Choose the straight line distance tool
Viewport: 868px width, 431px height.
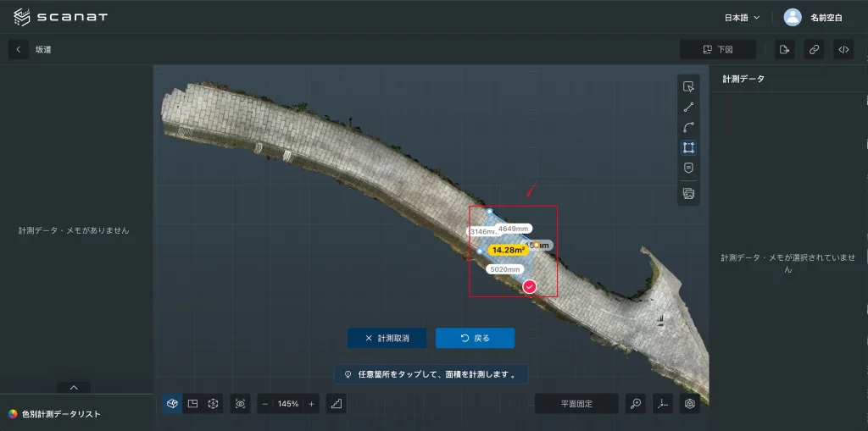[x=688, y=108]
